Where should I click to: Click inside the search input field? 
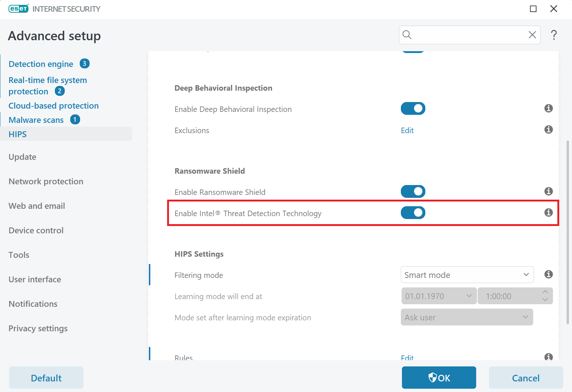[x=468, y=35]
